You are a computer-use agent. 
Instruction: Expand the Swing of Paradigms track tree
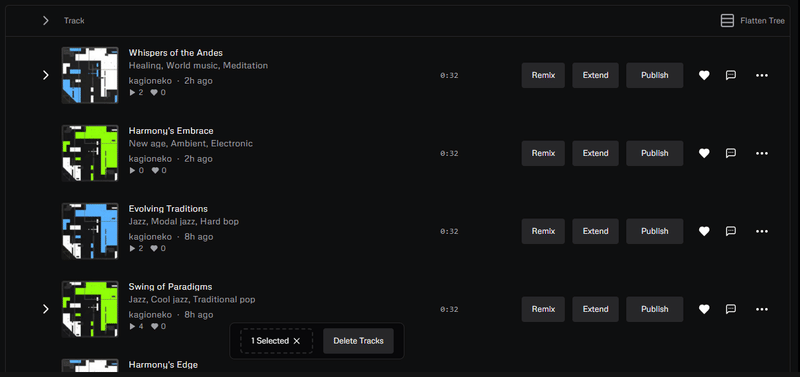46,309
